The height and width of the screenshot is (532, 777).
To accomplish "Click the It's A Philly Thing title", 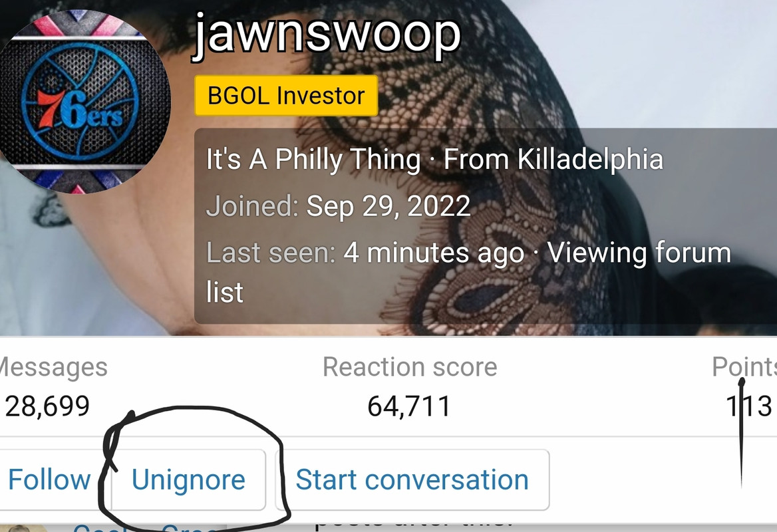I will [313, 159].
